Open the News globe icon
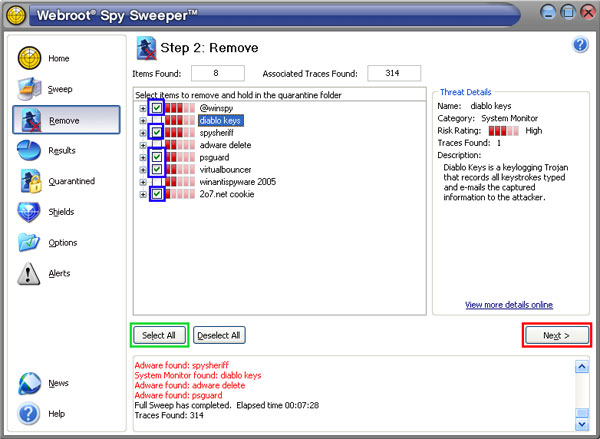The width and height of the screenshot is (600, 439). (29, 383)
